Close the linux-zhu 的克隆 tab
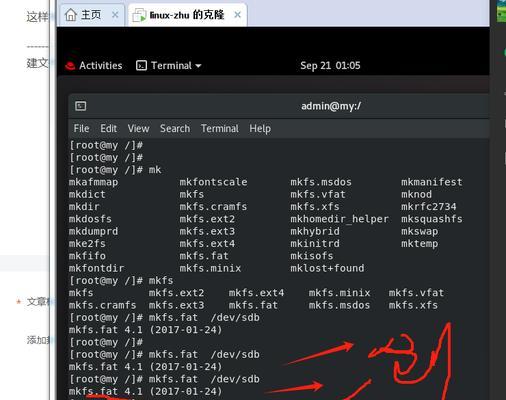Image resolution: width=506 pixels, height=400 pixels. coord(237,15)
